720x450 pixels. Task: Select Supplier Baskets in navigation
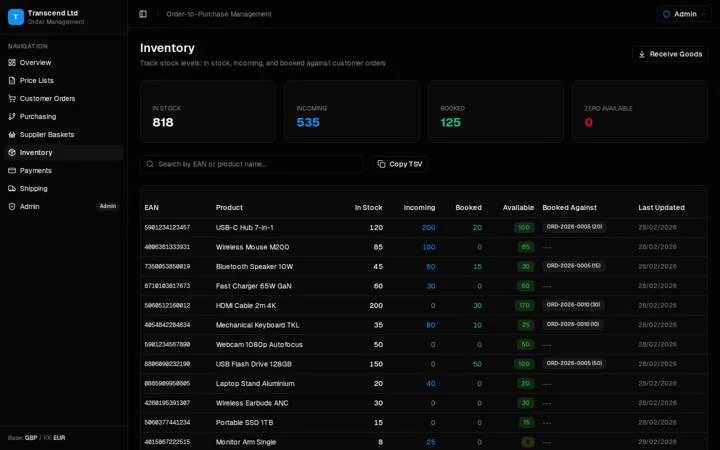63,135
